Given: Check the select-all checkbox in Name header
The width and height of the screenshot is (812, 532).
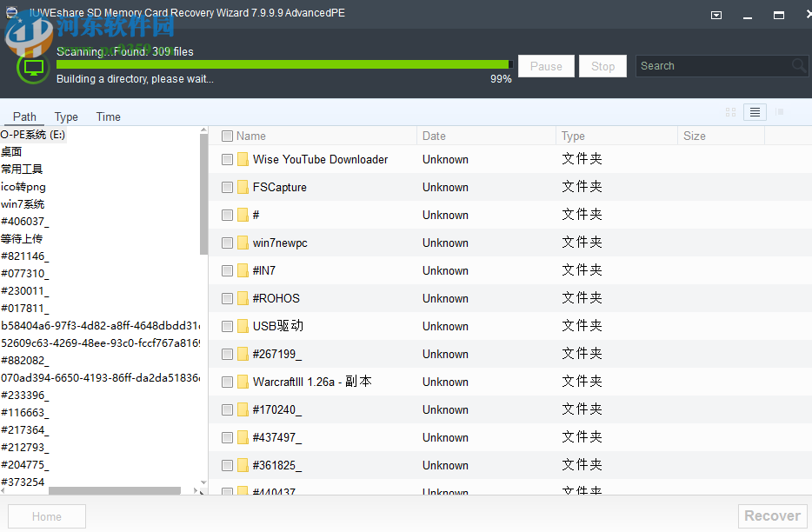Looking at the screenshot, I should pyautogui.click(x=227, y=136).
